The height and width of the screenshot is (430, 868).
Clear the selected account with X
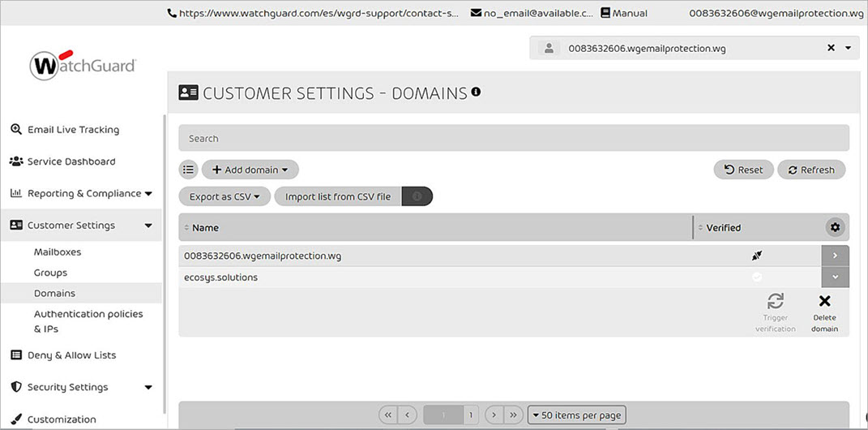(831, 48)
